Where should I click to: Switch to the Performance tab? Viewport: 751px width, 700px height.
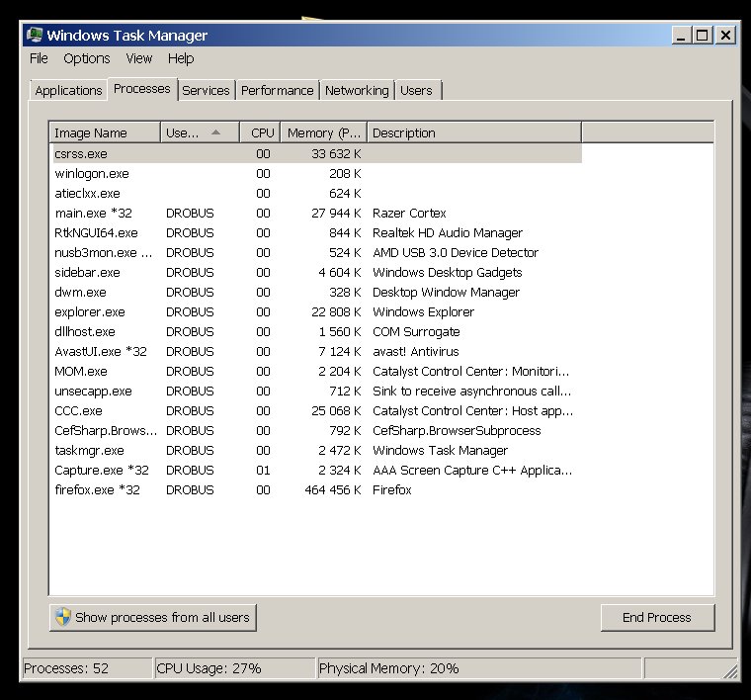point(277,90)
